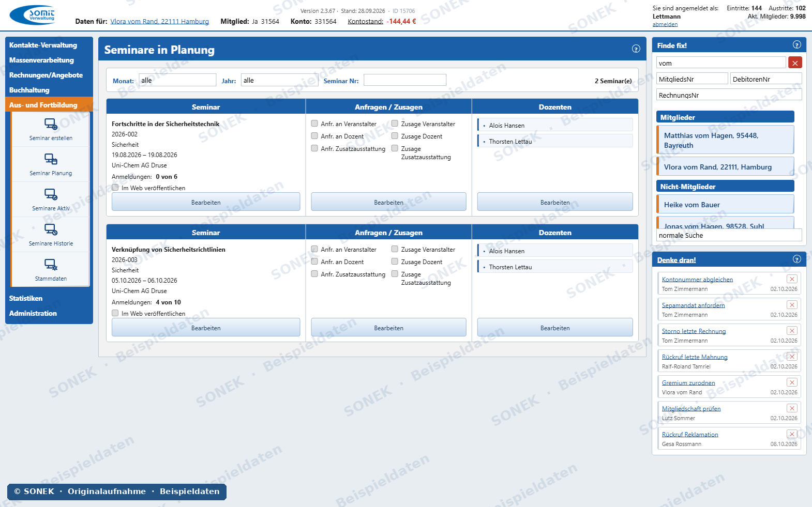This screenshot has width=812, height=507.
Task: Dismiss the Storno letzte Rechnung reminder
Action: [792, 331]
